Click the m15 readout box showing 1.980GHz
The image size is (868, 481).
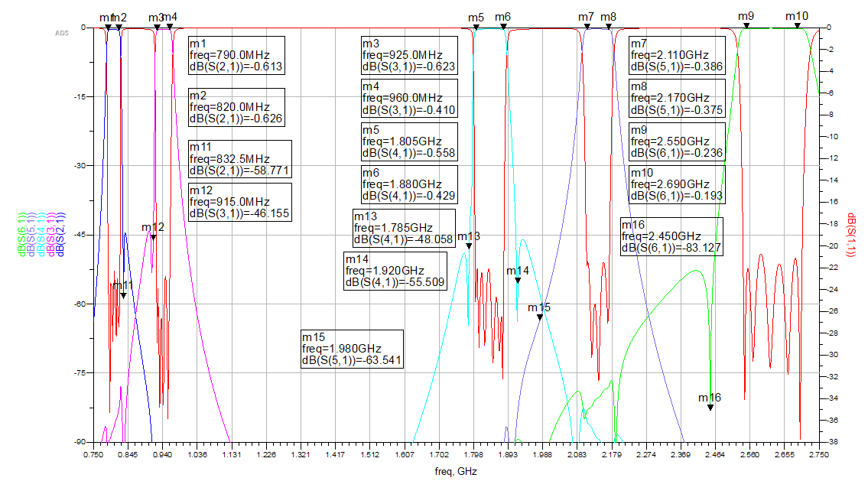[352, 349]
